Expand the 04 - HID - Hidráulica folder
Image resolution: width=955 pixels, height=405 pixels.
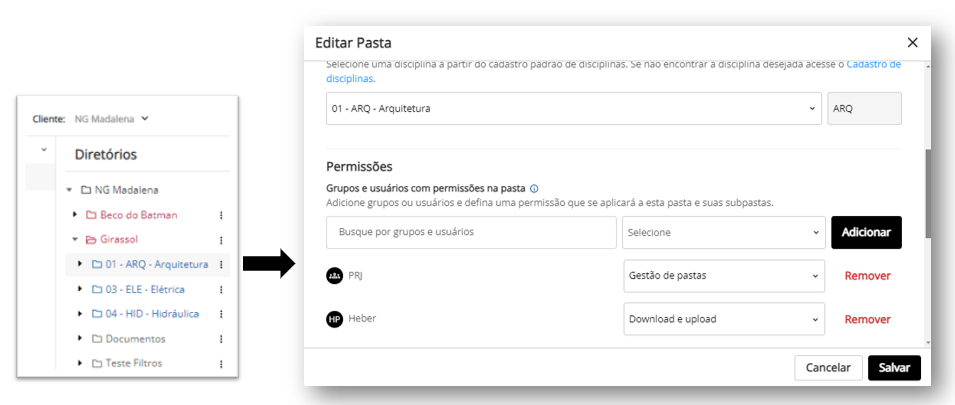80,314
